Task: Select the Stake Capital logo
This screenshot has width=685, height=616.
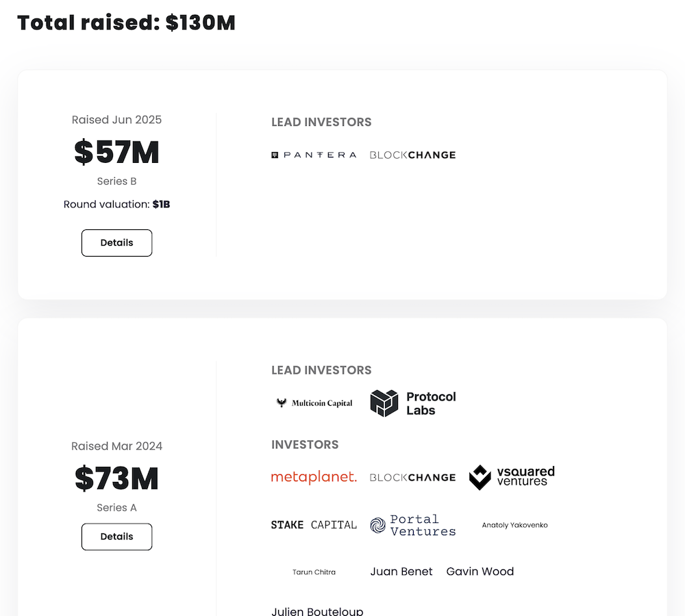Action: pyautogui.click(x=314, y=525)
